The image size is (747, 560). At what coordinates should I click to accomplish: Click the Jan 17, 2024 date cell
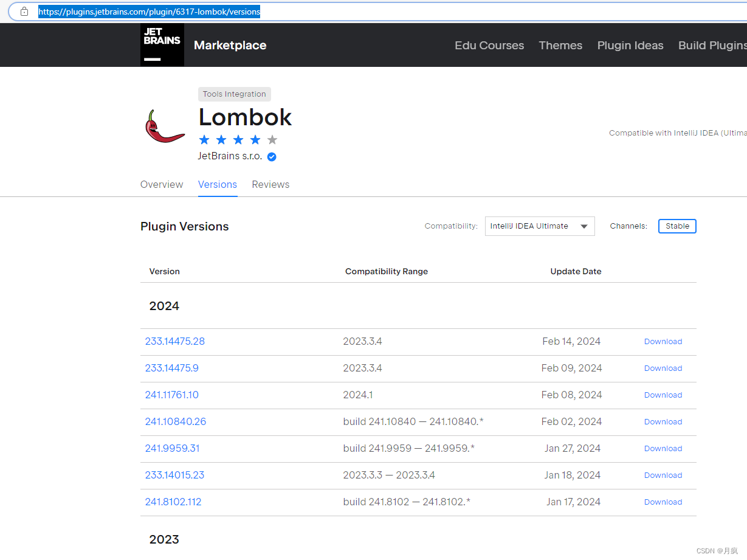point(573,502)
